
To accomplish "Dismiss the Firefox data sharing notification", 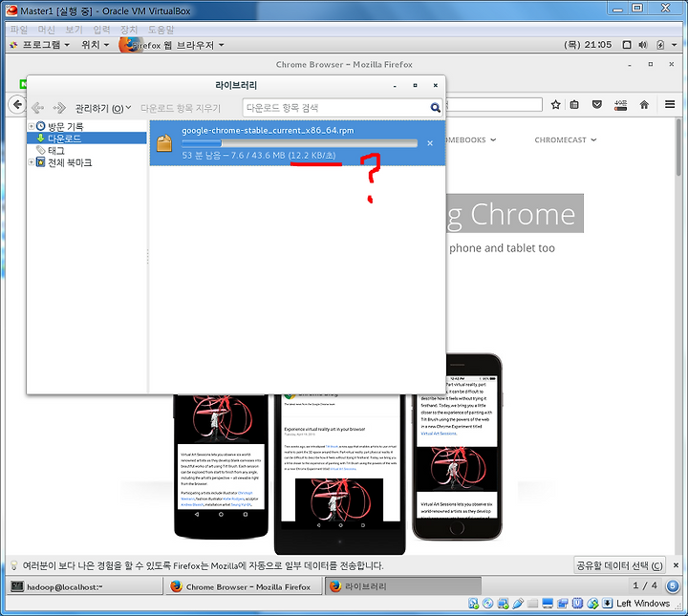I will pyautogui.click(x=677, y=565).
